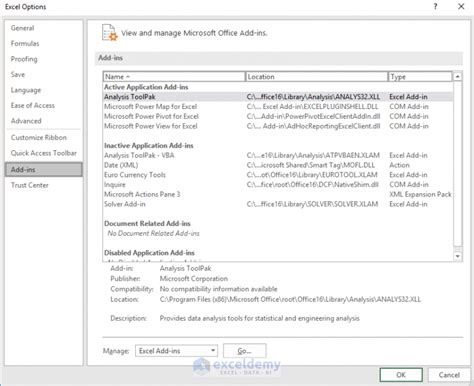Image resolution: width=474 pixels, height=386 pixels.
Task: Select Microsoft Power Map for Excel
Action: (278, 107)
